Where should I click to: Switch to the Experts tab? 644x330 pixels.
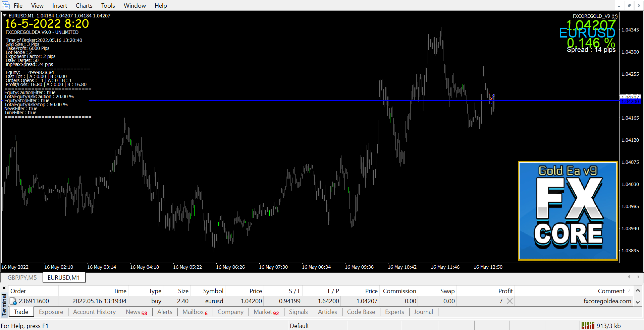[x=394, y=312]
